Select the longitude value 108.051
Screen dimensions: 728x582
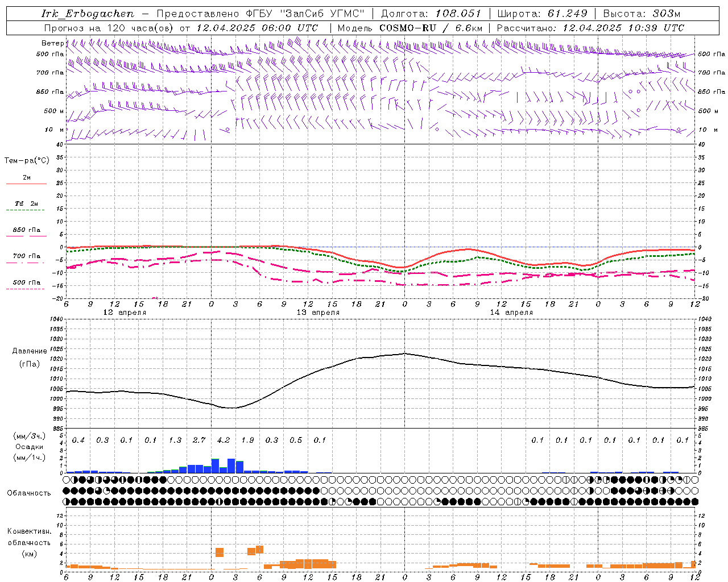coord(458,14)
